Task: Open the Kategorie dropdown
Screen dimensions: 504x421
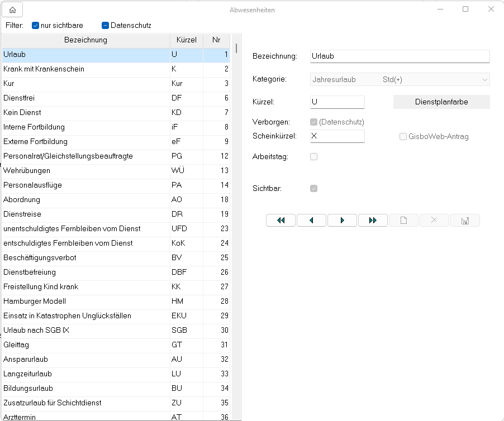Action: click(400, 79)
